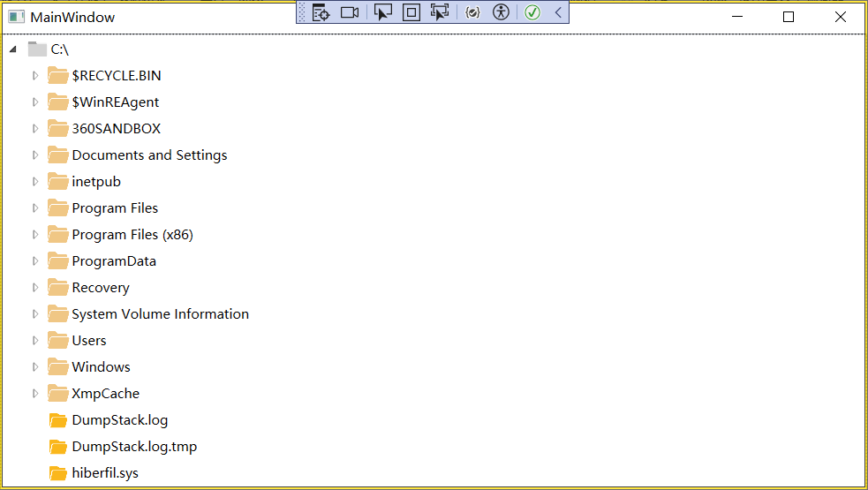
Task: Expand the Windows folder node
Action: coord(35,367)
